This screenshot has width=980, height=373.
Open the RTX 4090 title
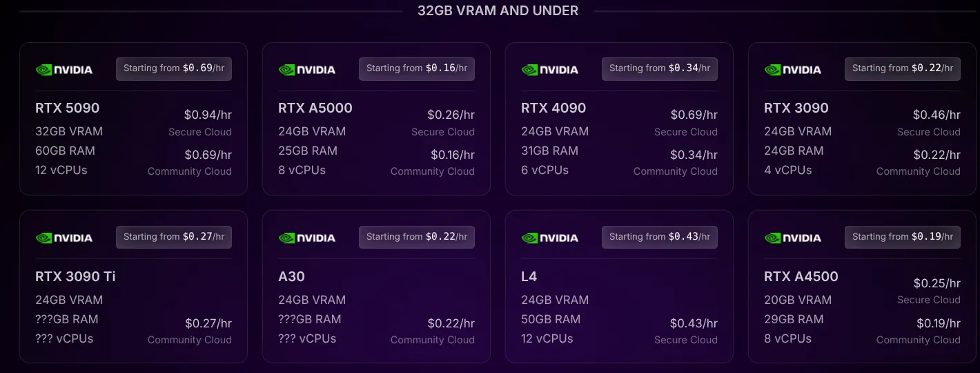(x=553, y=108)
